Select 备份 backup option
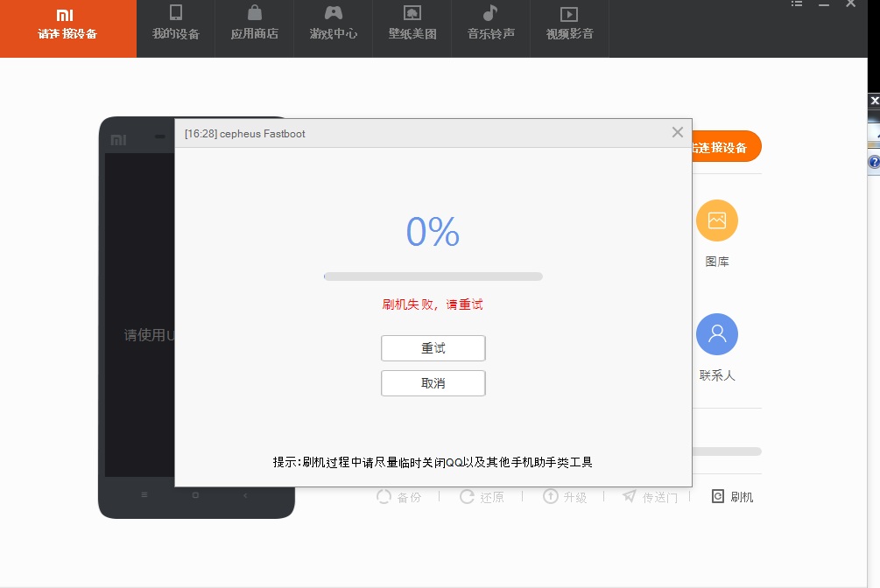The image size is (880, 588). tap(399, 497)
